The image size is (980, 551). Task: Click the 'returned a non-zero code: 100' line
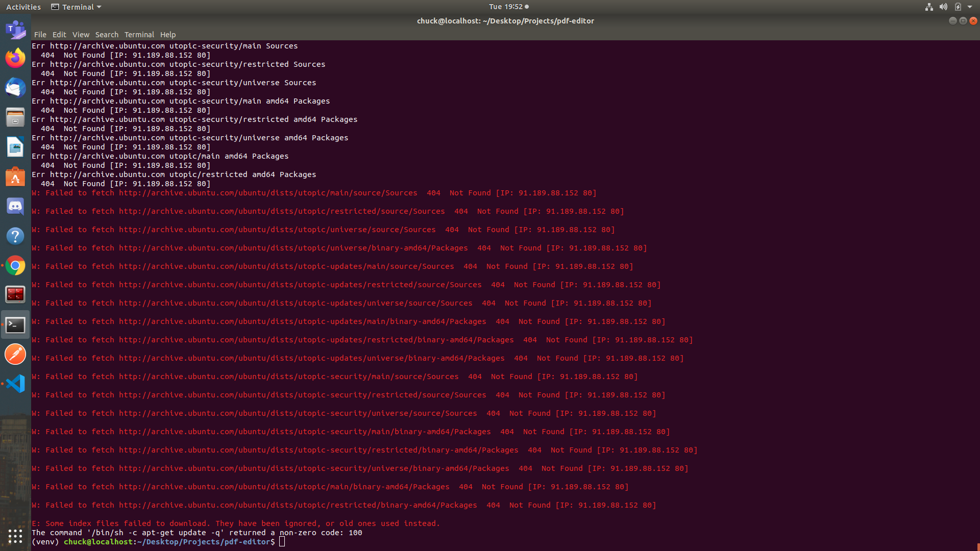click(197, 533)
